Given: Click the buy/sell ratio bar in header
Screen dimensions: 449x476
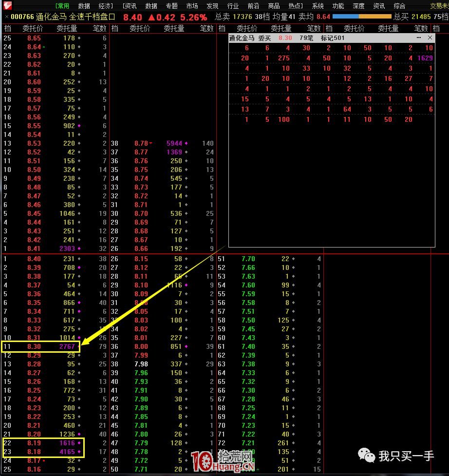Looking at the screenshot, I should point(362,17).
